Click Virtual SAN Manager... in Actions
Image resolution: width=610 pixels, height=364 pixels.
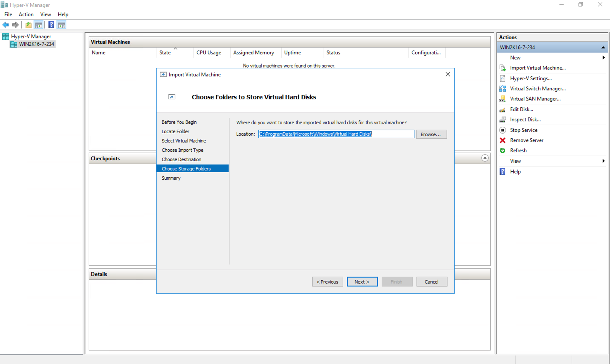pos(535,99)
